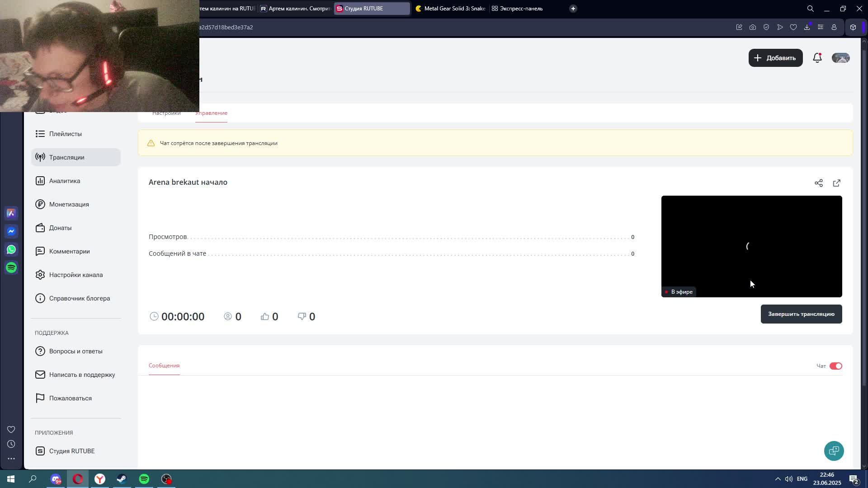Open Spotify in the Opera sidebar
Image resolution: width=868 pixels, height=488 pixels.
click(11, 267)
